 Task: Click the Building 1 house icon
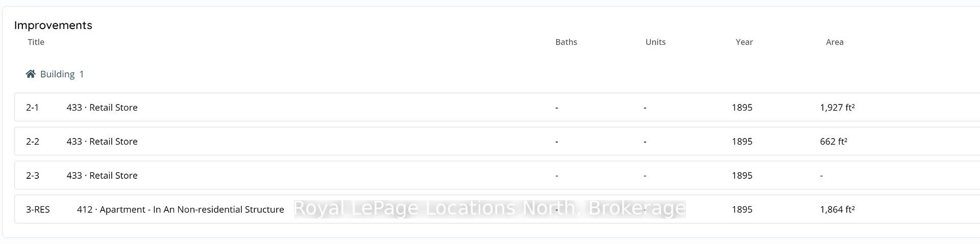coord(31,74)
